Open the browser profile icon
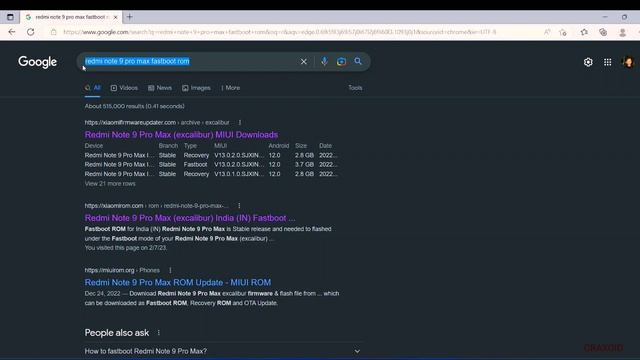Screen dimensions: 640x360 click(x=622, y=32)
